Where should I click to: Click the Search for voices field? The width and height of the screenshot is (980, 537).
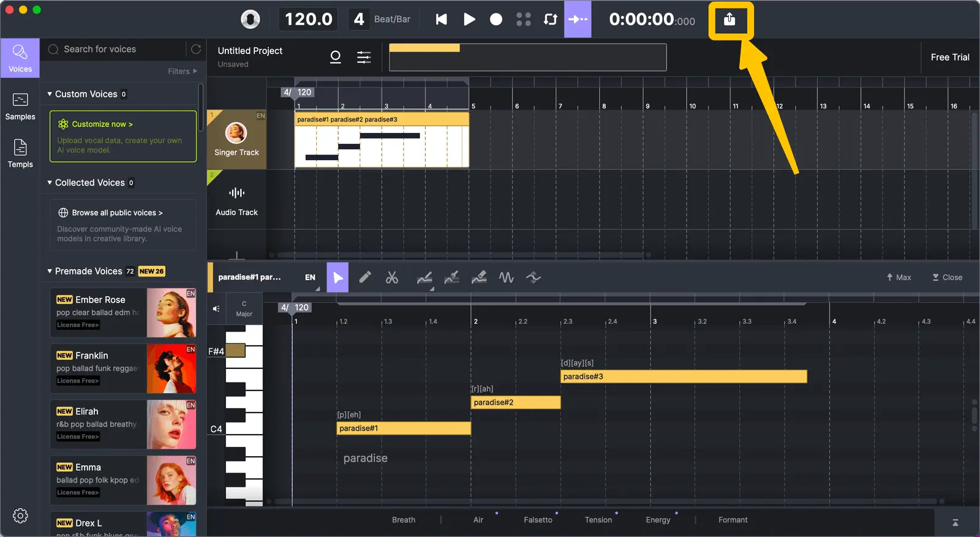point(123,49)
